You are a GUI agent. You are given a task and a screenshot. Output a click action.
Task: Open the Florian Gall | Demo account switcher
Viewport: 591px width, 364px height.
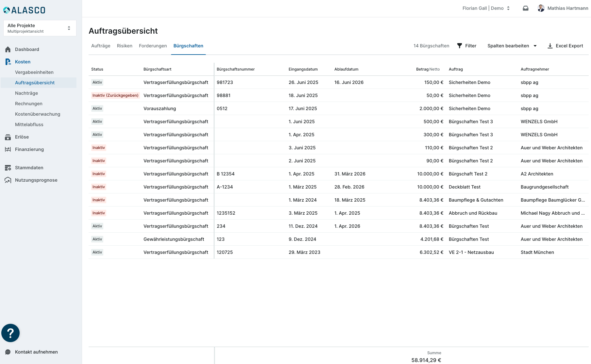(x=486, y=8)
